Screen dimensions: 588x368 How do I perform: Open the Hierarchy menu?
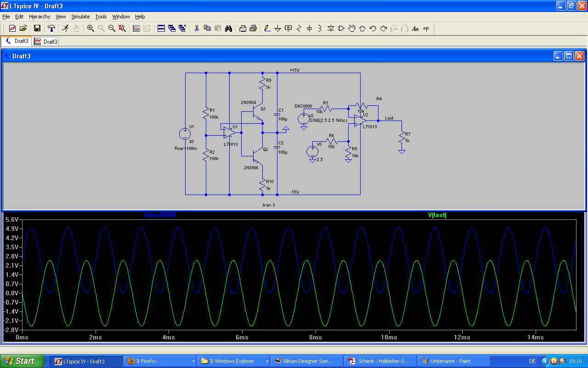tap(40, 17)
